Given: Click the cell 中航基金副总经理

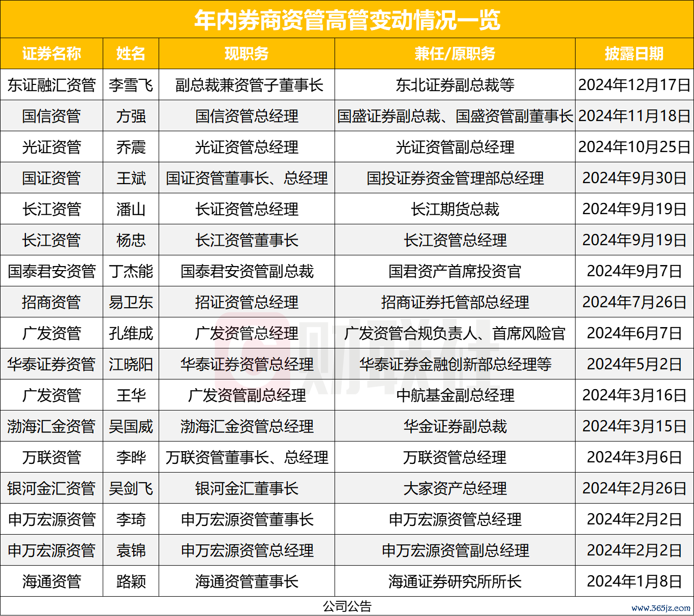Looking at the screenshot, I should [x=455, y=395].
